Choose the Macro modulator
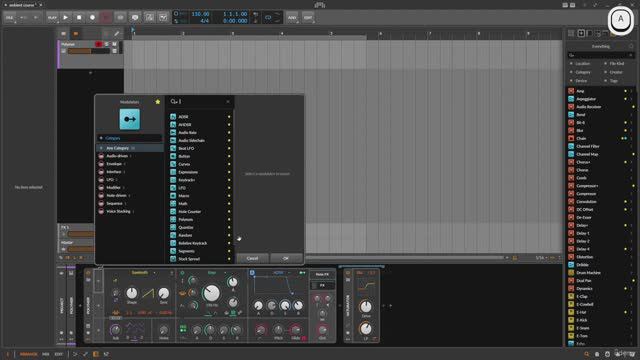Screen dimensions: 640x360 tap(200, 196)
